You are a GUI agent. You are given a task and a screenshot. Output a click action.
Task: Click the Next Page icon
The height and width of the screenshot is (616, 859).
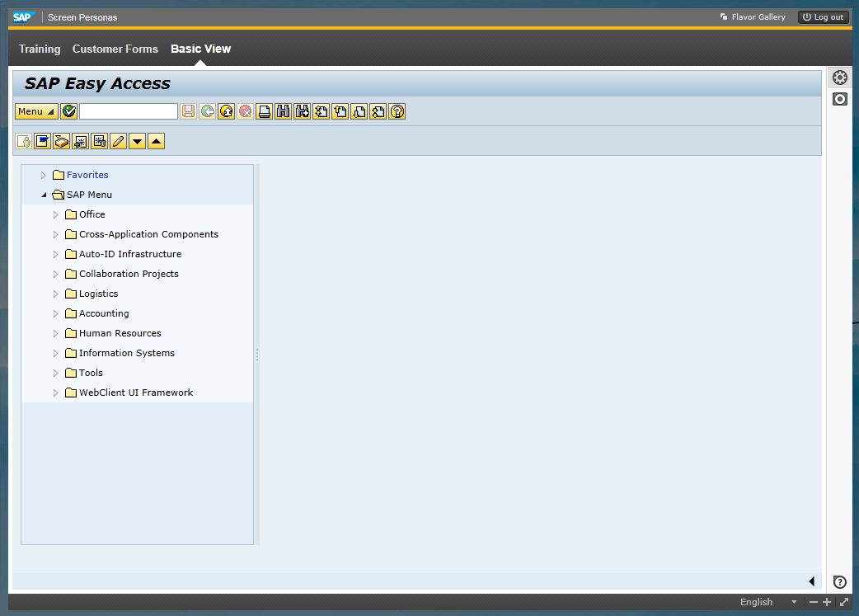359,112
